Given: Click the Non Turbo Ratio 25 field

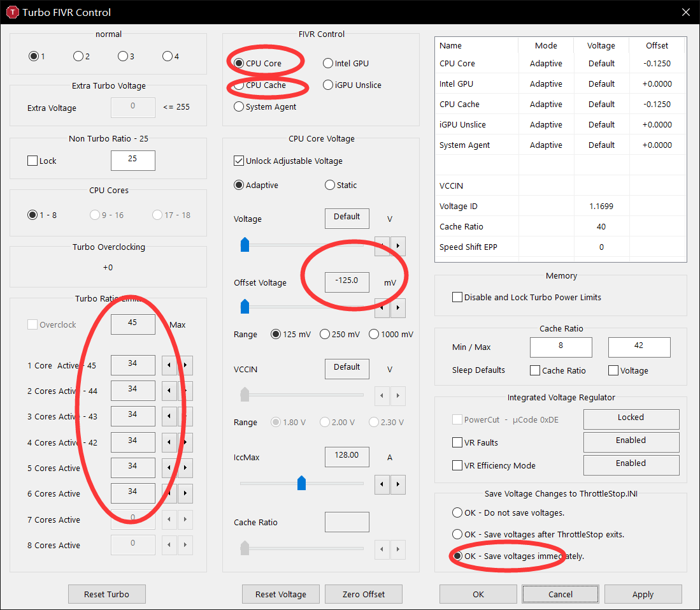Looking at the screenshot, I should point(132,160).
